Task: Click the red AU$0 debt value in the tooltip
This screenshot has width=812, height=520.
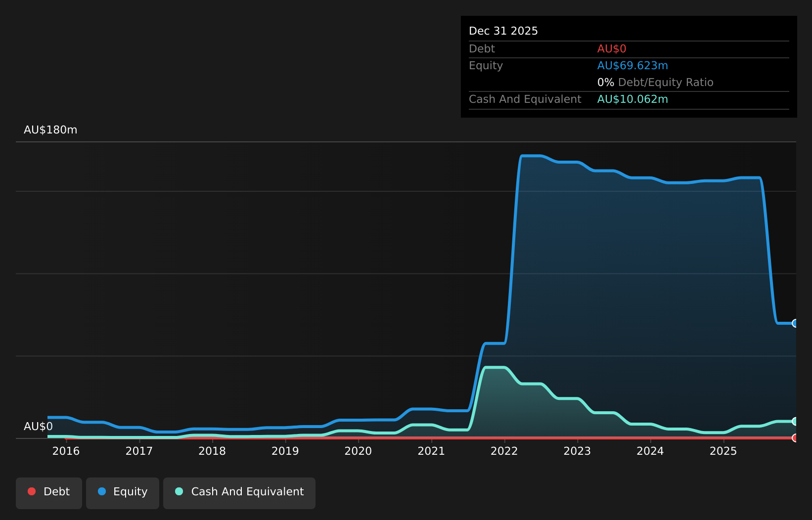Action: 612,49
